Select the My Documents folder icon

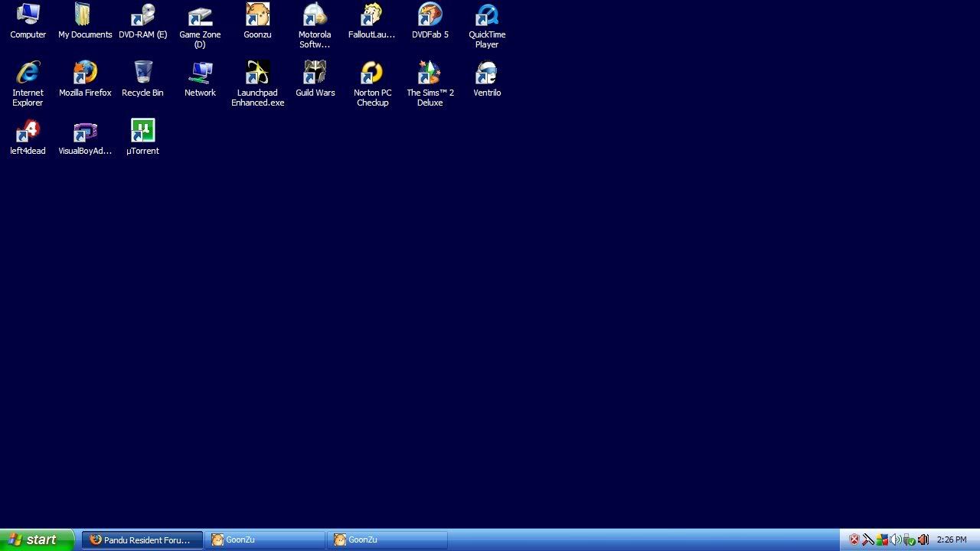point(85,21)
